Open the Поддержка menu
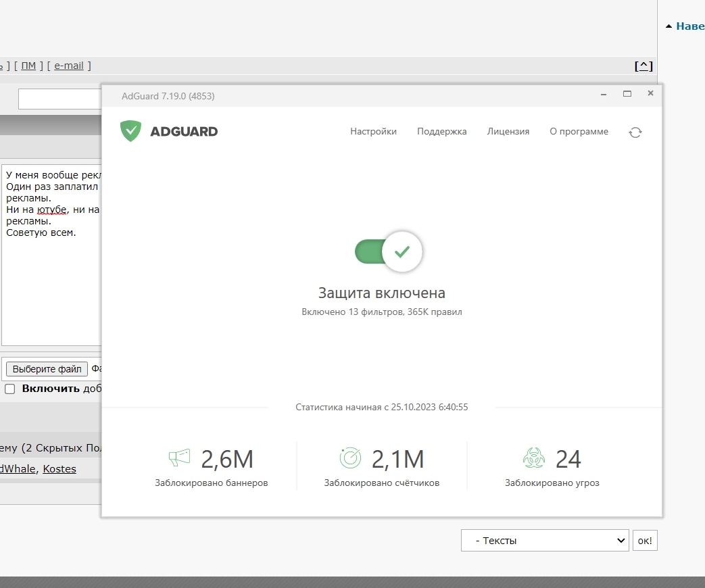Image resolution: width=705 pixels, height=588 pixels. point(441,131)
